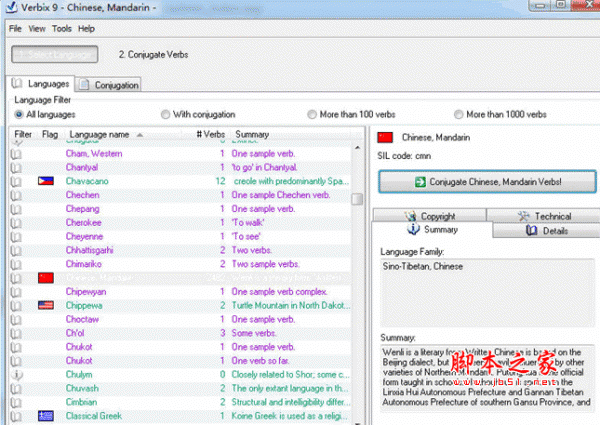600x425 pixels.
Task: Click the red flag next to the Chinese, Mandarin heading
Action: [385, 137]
